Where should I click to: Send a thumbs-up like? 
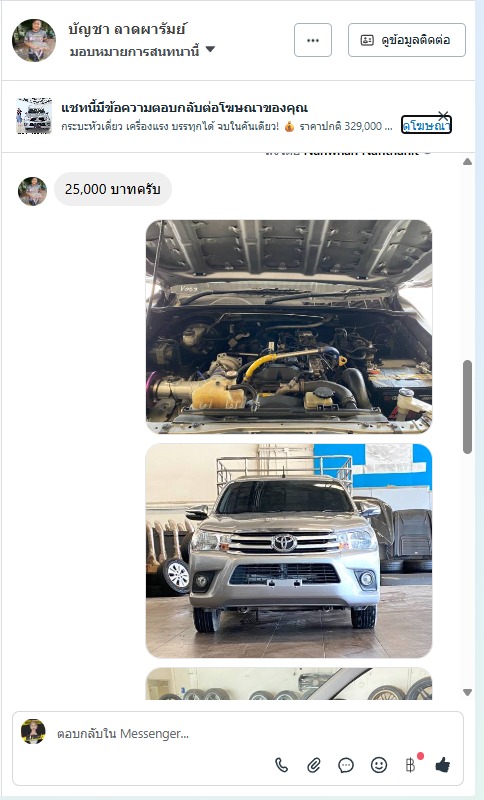click(x=443, y=765)
